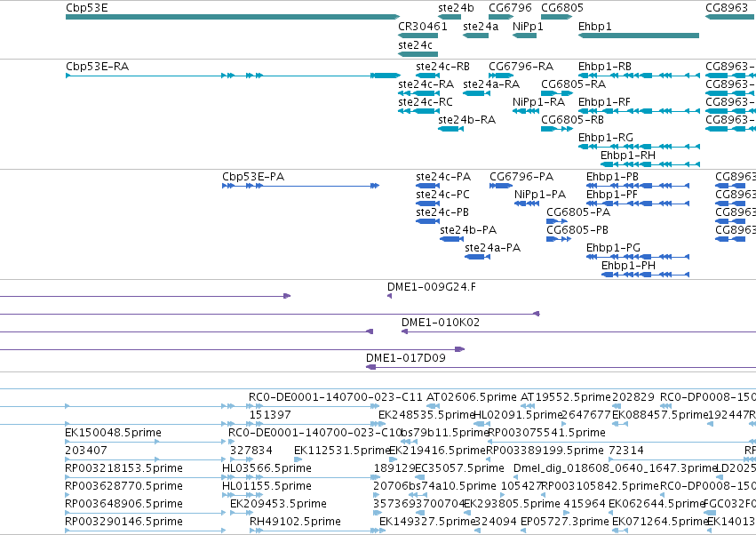
Task: Click the RP003218153.5prime EST label
Action: point(123,469)
